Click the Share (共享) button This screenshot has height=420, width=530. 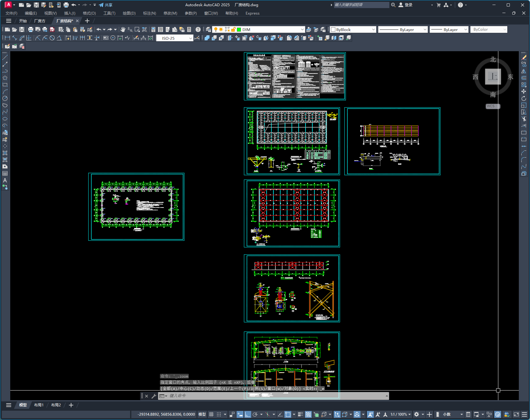click(x=106, y=5)
